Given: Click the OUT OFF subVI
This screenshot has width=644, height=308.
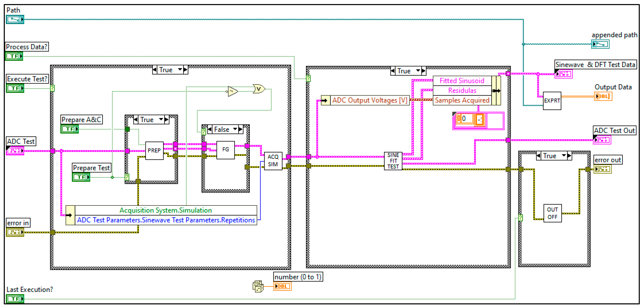Looking at the screenshot, I should click(552, 213).
